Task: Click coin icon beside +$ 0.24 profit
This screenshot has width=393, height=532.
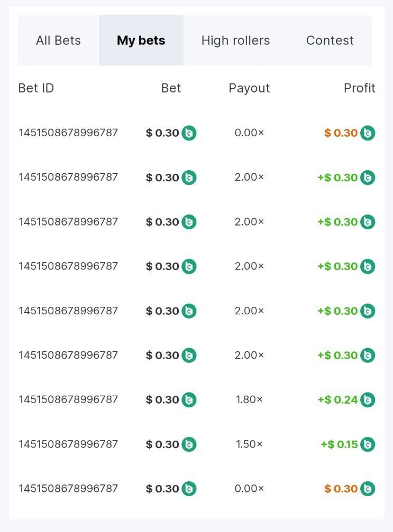Action: (x=368, y=400)
